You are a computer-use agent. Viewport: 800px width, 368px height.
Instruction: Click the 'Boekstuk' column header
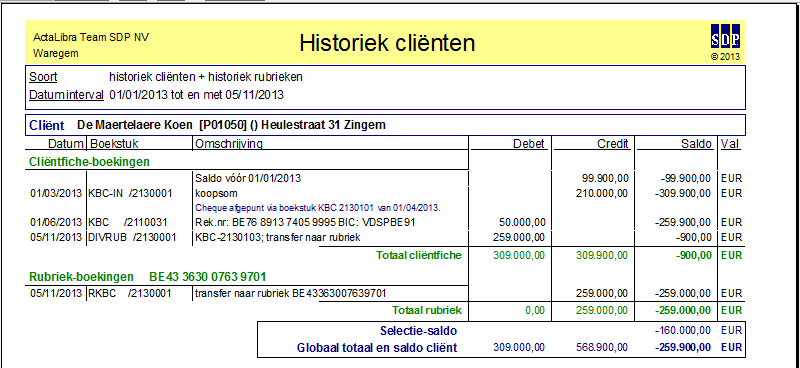click(114, 144)
